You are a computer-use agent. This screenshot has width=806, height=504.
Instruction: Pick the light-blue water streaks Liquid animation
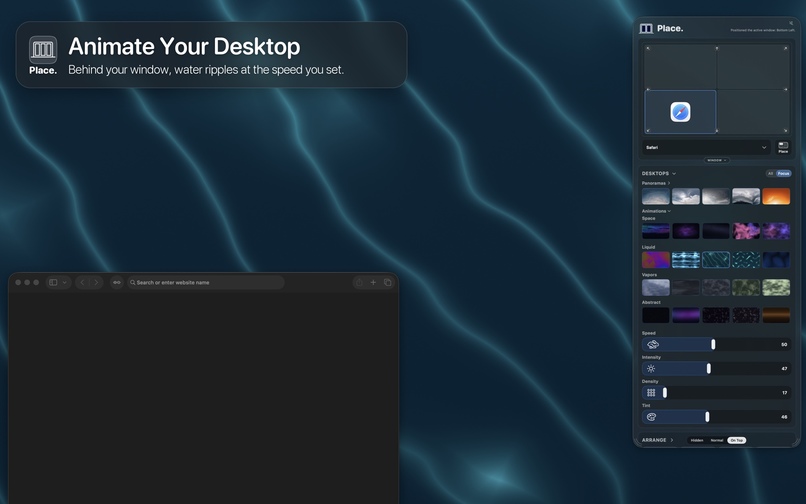click(x=686, y=260)
